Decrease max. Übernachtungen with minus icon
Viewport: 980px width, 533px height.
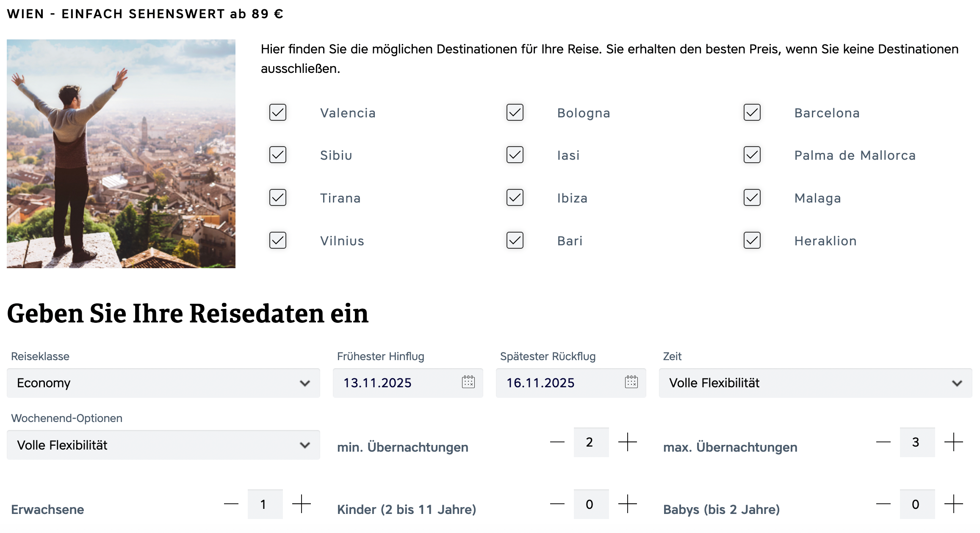point(883,442)
